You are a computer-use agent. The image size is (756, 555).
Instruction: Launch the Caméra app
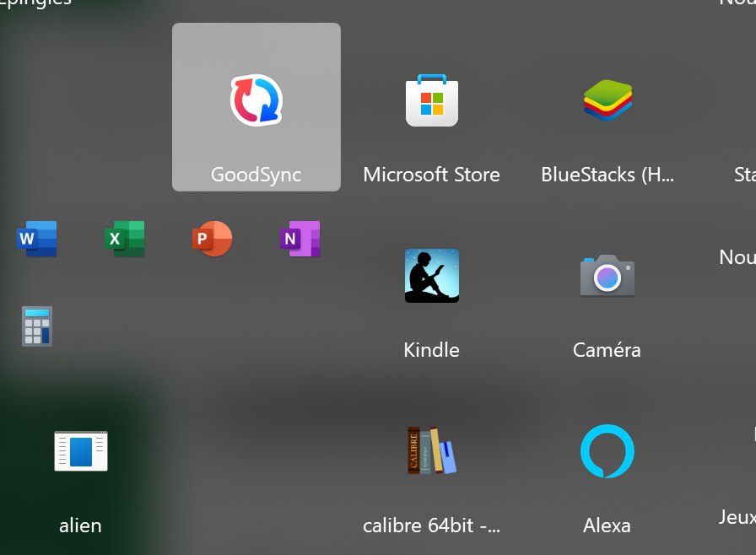607,276
